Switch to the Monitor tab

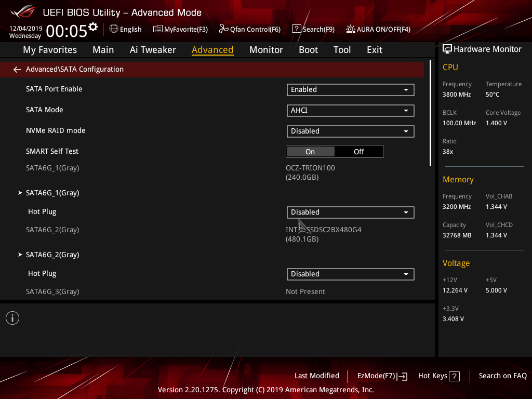tap(266, 50)
